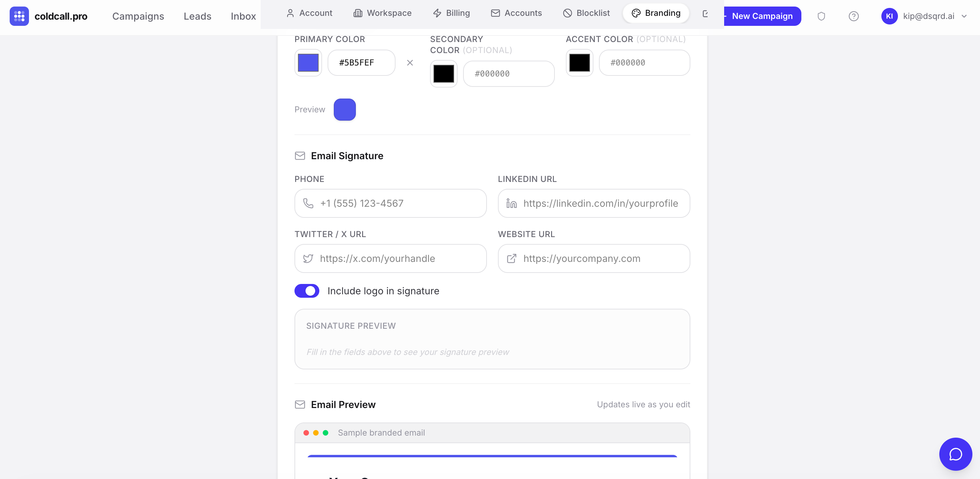
Task: Toggle Include logo in signature switch
Action: pyautogui.click(x=307, y=291)
